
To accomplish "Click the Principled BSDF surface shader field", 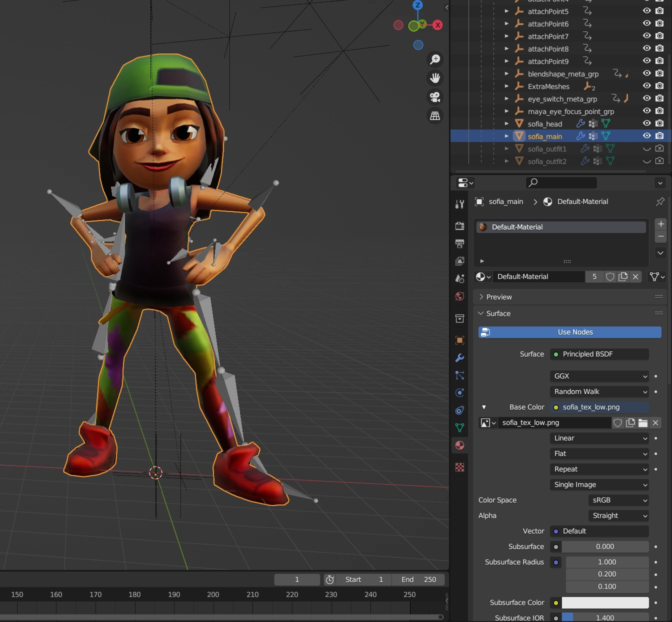I will click(x=599, y=354).
